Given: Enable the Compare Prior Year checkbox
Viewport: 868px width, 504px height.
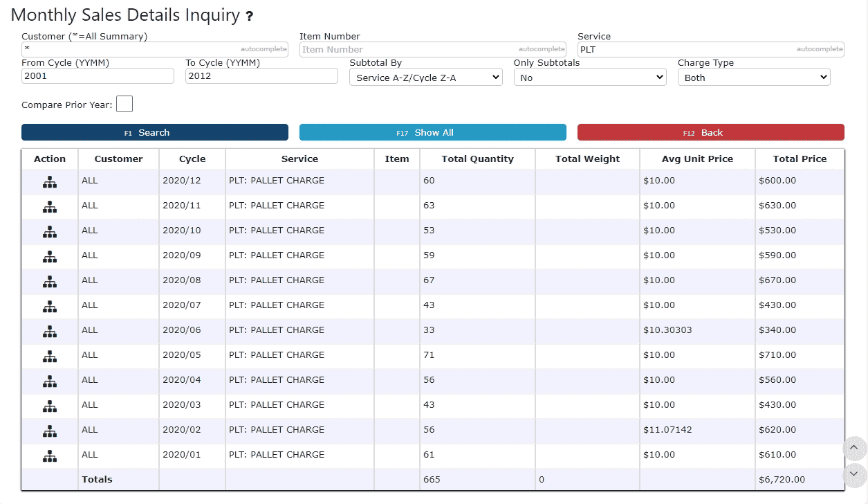Looking at the screenshot, I should 124,105.
